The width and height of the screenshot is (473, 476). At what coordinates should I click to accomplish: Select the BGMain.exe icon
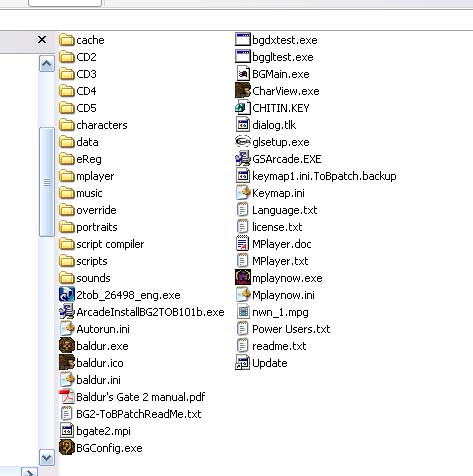point(243,74)
